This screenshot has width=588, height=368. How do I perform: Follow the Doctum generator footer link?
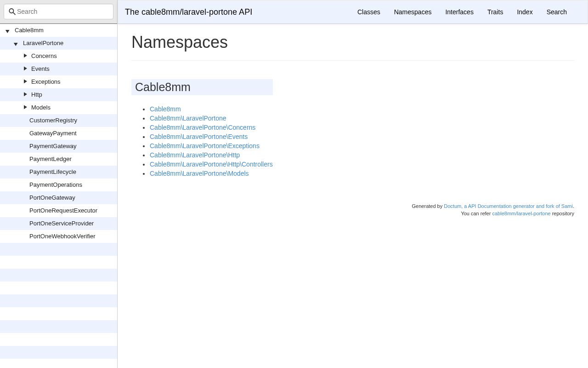(508, 206)
